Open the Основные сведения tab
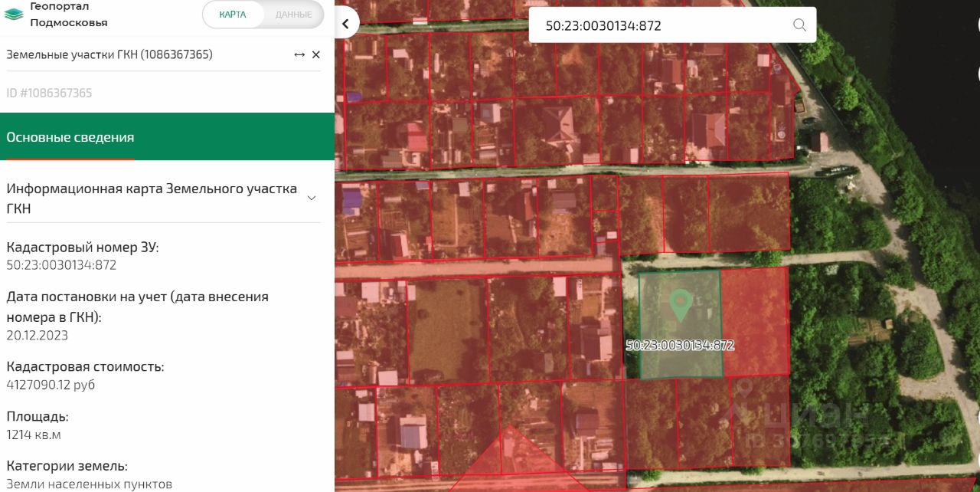Viewport: 980px width, 492px height. (70, 137)
